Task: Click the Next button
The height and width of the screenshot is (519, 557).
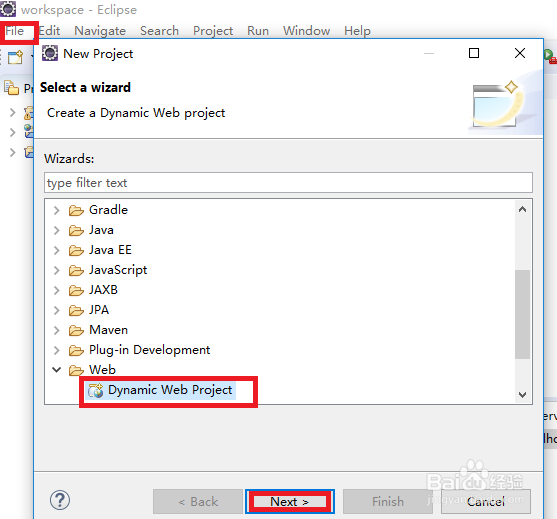Action: 290,501
